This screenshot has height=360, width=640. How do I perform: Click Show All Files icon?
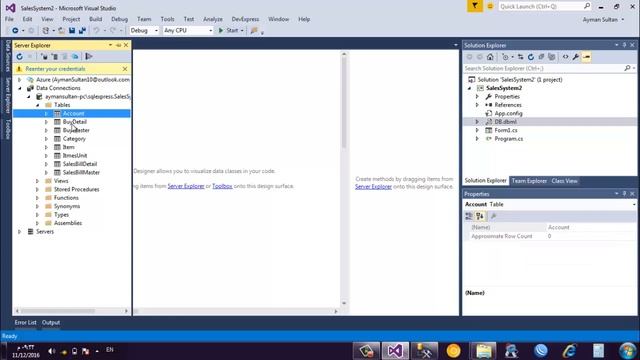[552, 57]
